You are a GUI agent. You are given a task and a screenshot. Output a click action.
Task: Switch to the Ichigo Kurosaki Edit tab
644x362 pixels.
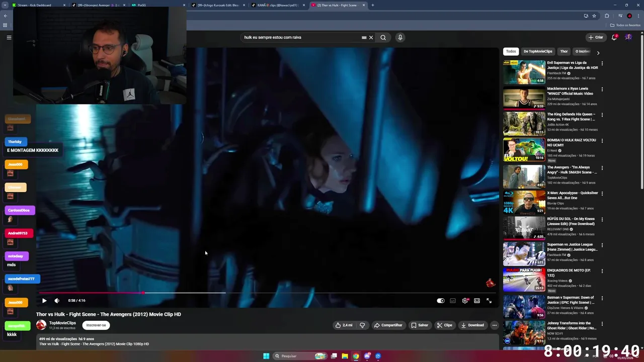click(x=218, y=5)
